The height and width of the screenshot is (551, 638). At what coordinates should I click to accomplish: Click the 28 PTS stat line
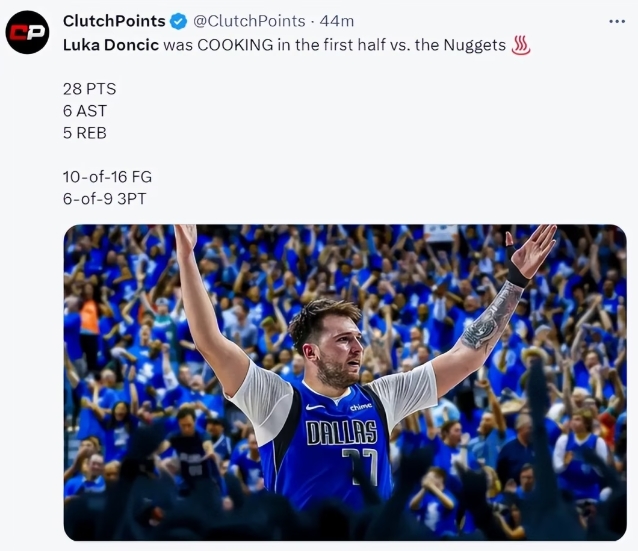point(89,89)
